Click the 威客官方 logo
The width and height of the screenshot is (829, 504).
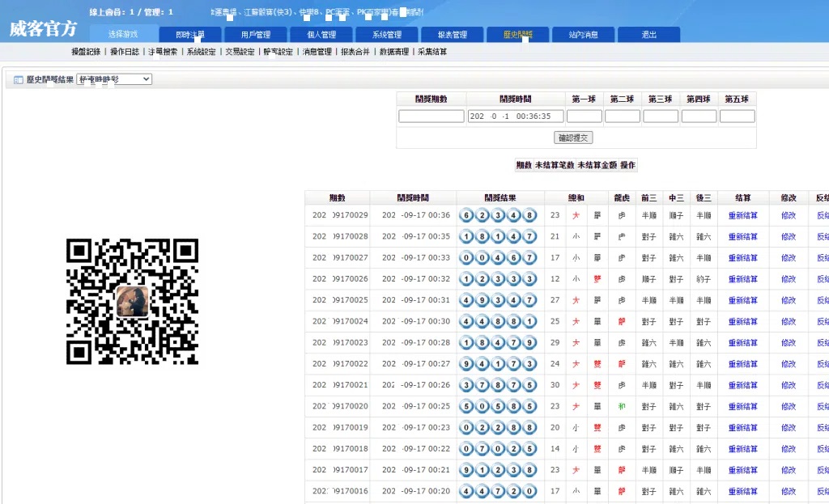(44, 28)
